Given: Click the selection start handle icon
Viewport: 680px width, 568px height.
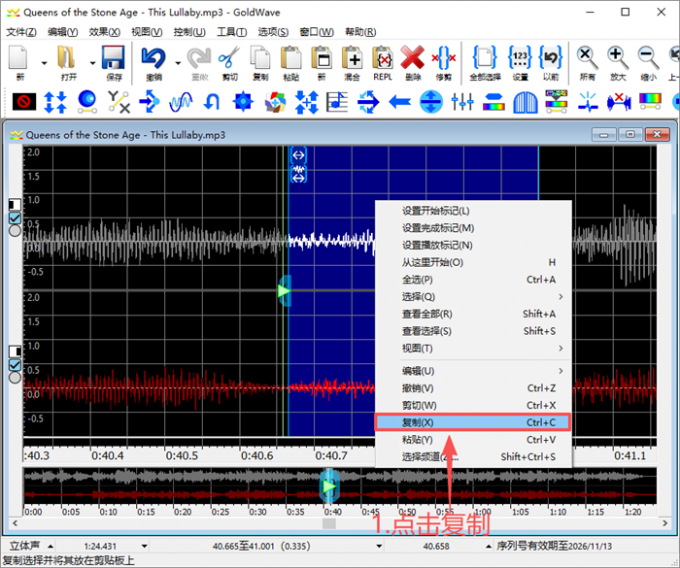Looking at the screenshot, I should click(298, 155).
